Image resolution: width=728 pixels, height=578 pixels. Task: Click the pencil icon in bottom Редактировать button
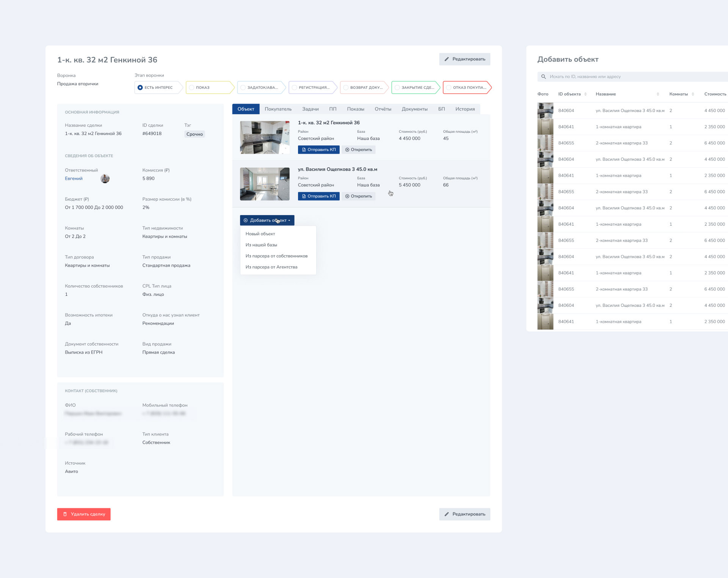[447, 514]
